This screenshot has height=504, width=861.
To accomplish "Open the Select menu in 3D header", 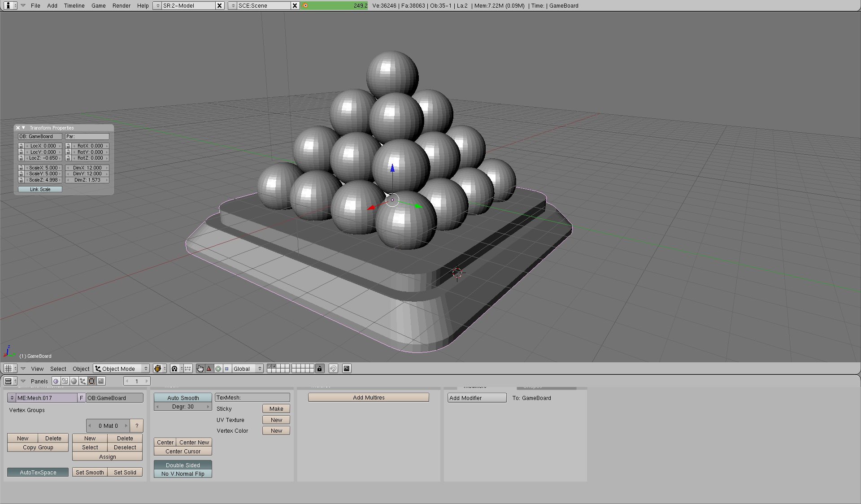I will point(58,369).
